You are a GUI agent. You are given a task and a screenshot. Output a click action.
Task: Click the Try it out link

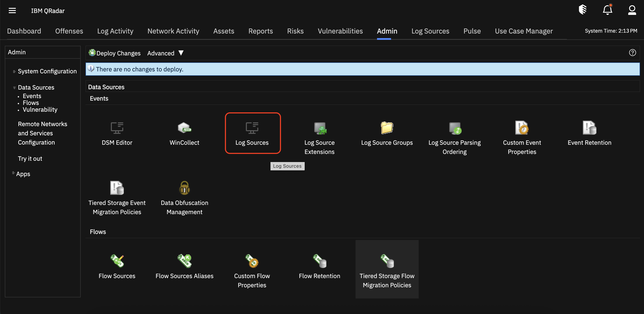pyautogui.click(x=30, y=159)
